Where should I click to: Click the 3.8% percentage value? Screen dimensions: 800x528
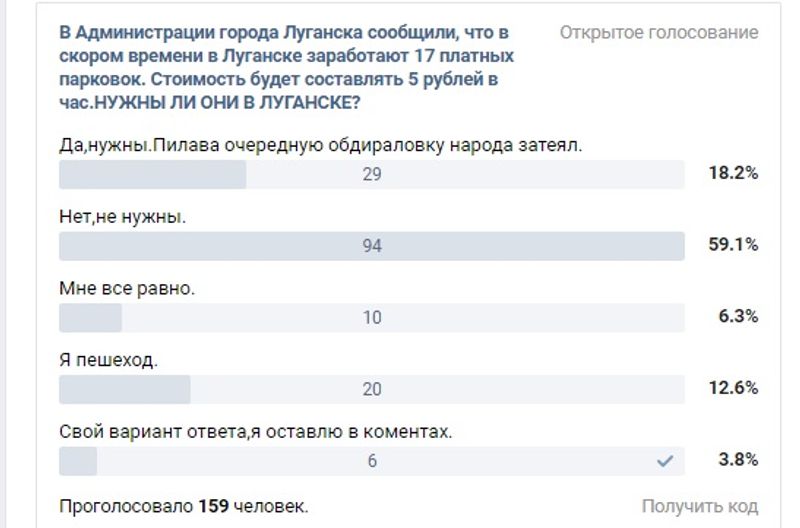click(x=737, y=460)
